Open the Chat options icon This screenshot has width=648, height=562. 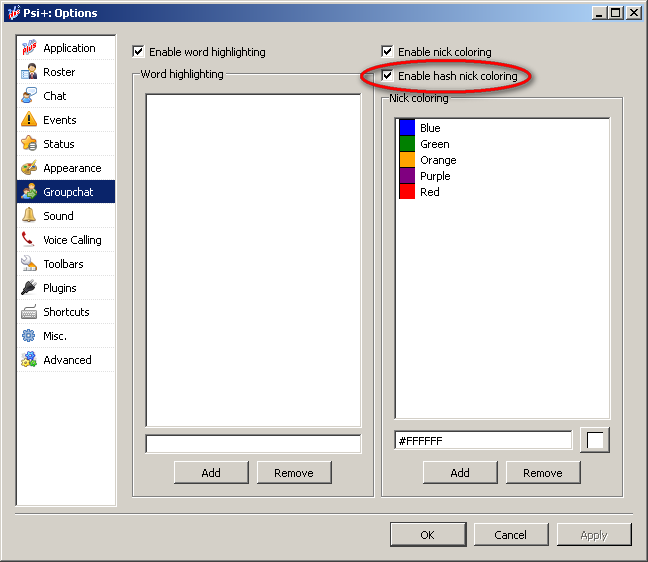pyautogui.click(x=29, y=96)
